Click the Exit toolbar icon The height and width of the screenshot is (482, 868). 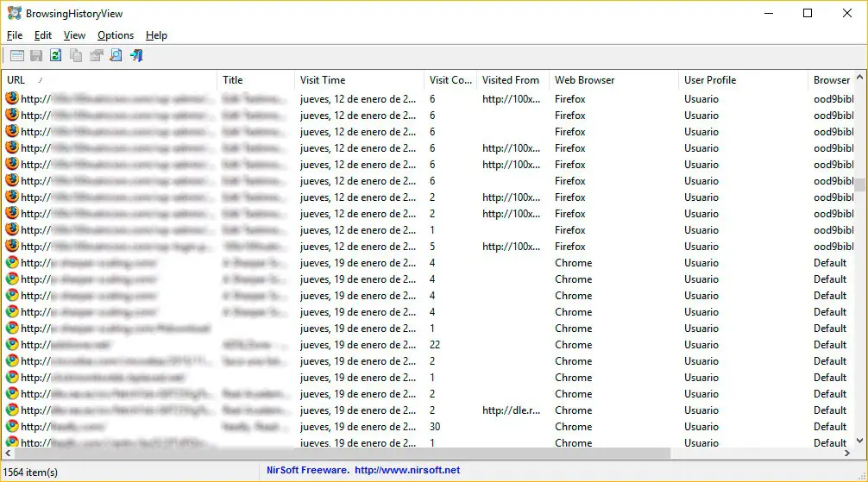[136, 55]
